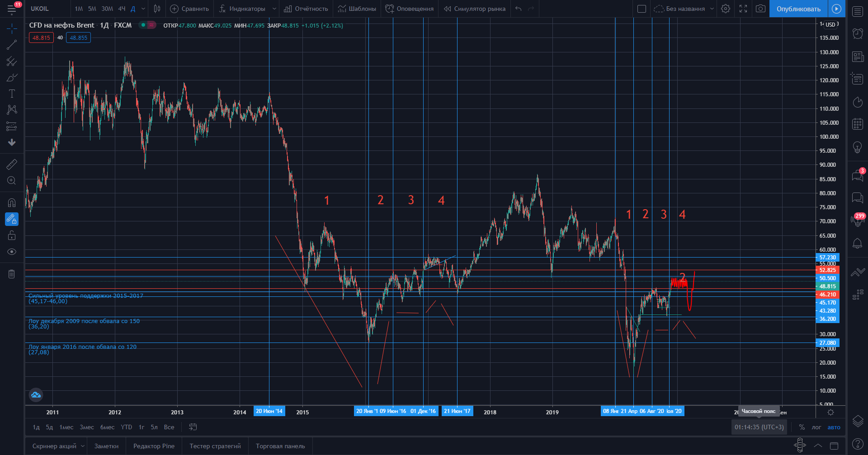Enable the magnet mode
The height and width of the screenshot is (455, 868).
click(12, 202)
